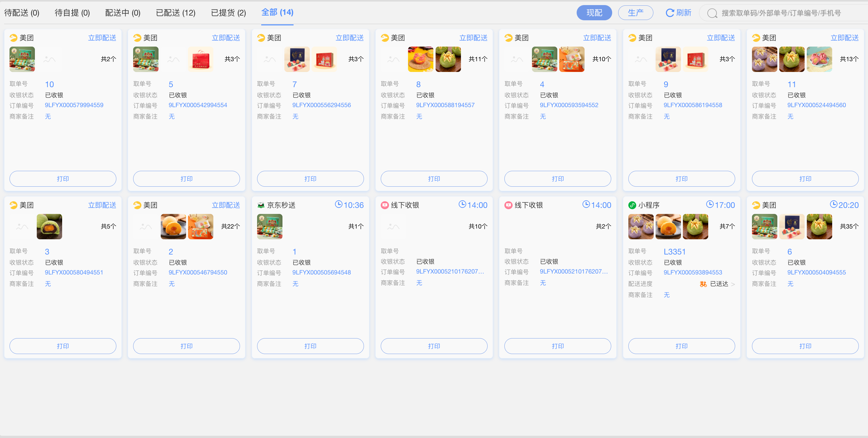868x438 pixels.
Task: Print the L3351 mini-program order
Action: click(681, 346)
